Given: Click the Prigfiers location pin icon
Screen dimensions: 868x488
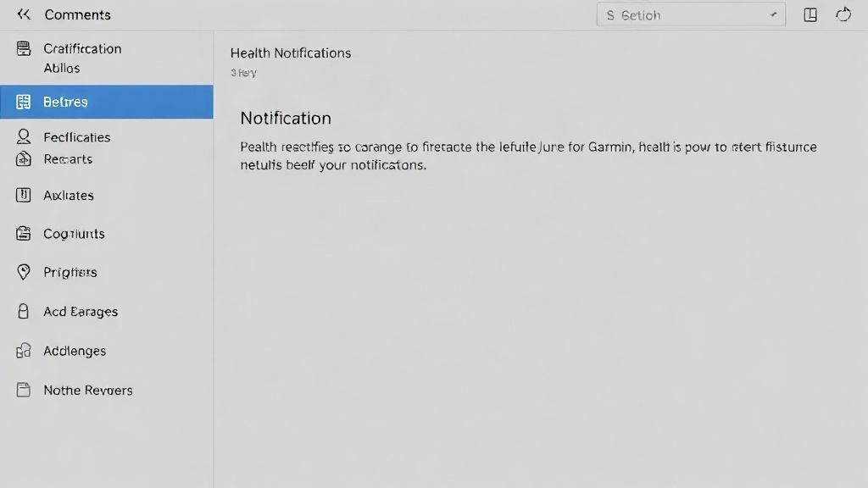Looking at the screenshot, I should click(23, 272).
